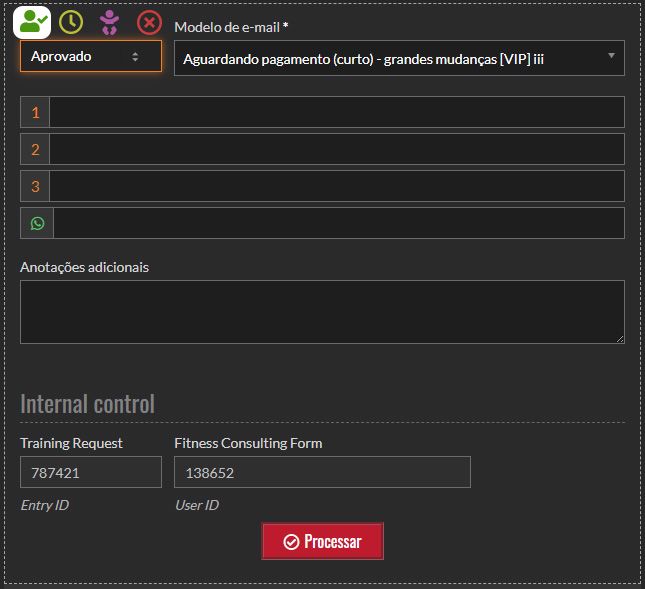
Task: Click the Anotações adicionais label
Action: [x=84, y=267]
